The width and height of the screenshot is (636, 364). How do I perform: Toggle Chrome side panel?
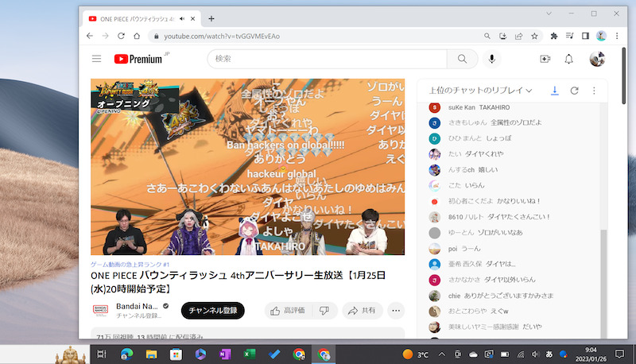(585, 36)
